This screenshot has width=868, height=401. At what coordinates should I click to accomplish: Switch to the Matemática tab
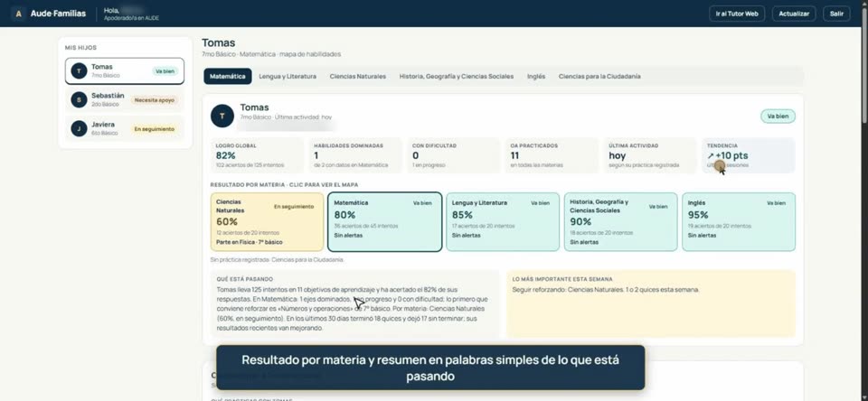(228, 77)
